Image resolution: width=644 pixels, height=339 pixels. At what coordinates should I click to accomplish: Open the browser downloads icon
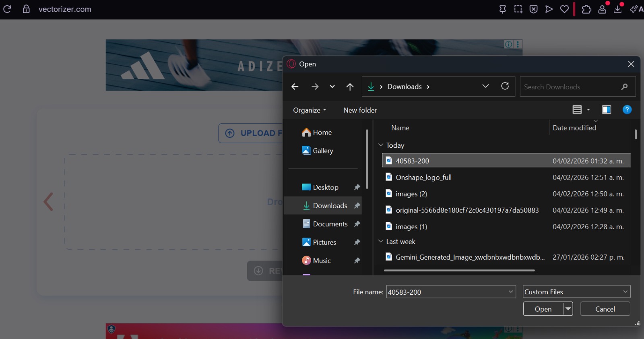tap(618, 9)
